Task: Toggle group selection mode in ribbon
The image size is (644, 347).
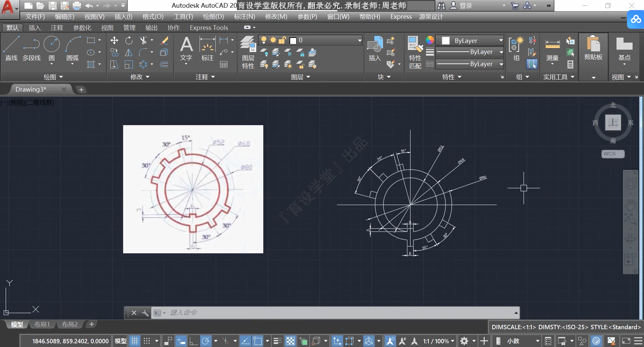Action: 532,64
